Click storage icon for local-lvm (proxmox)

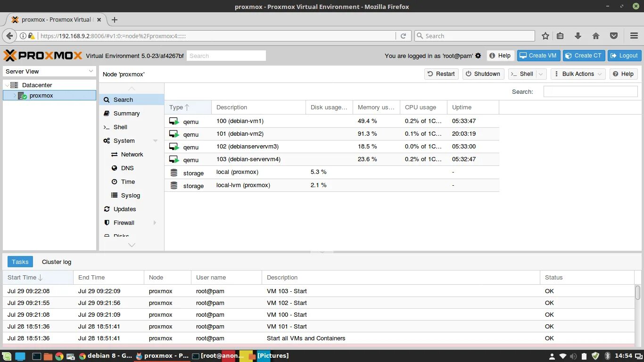click(x=174, y=186)
